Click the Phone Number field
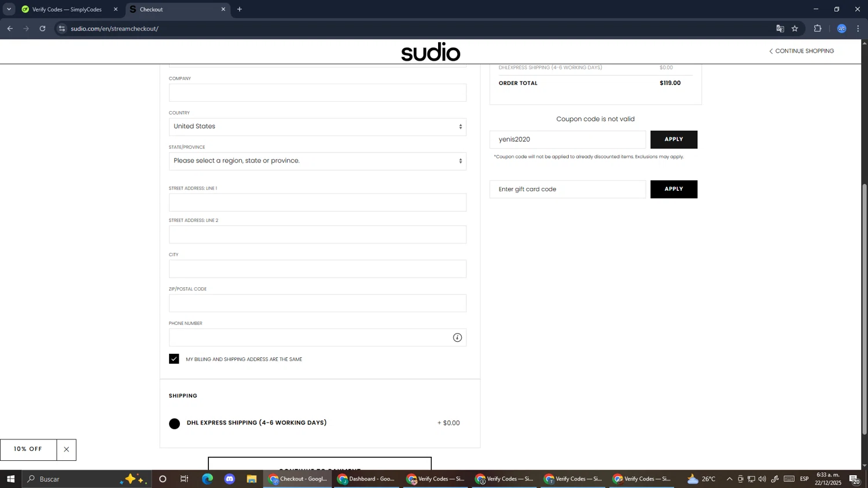 [x=317, y=338]
